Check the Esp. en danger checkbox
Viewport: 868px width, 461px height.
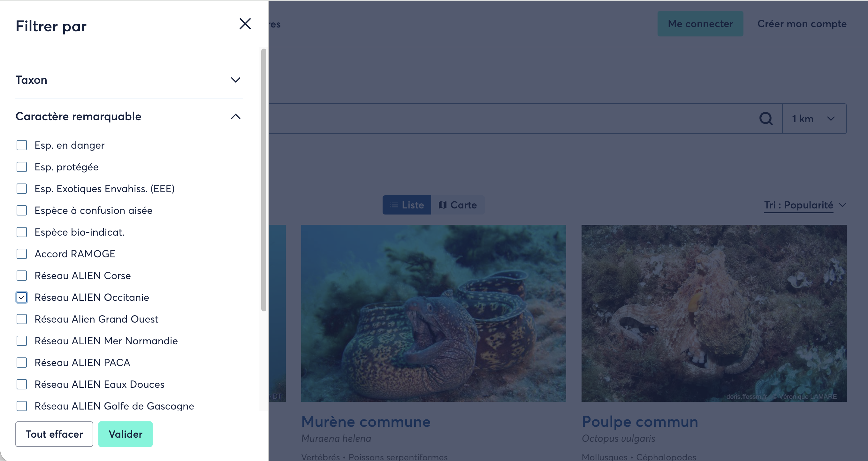point(22,145)
